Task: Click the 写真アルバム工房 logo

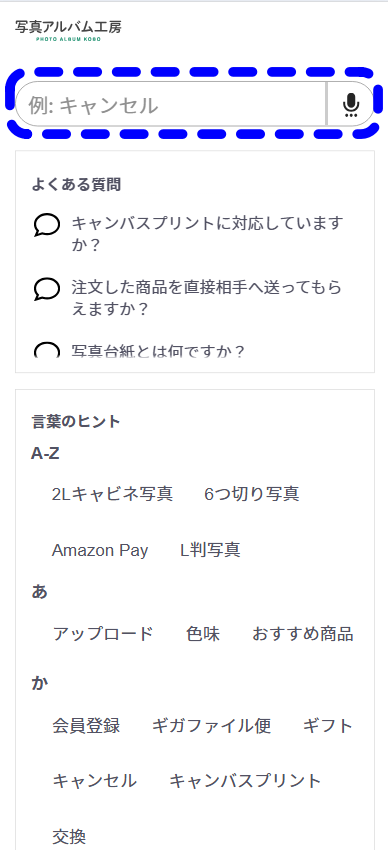Action: click(x=68, y=30)
